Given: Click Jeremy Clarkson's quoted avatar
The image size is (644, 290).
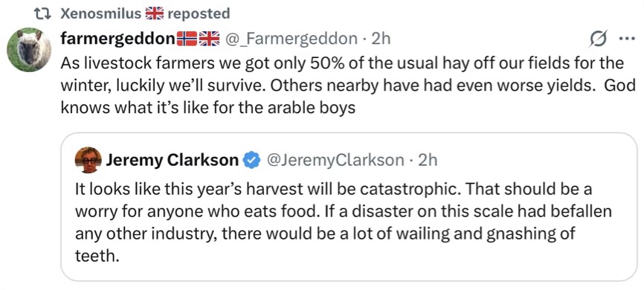Looking at the screenshot, I should click(x=88, y=160).
